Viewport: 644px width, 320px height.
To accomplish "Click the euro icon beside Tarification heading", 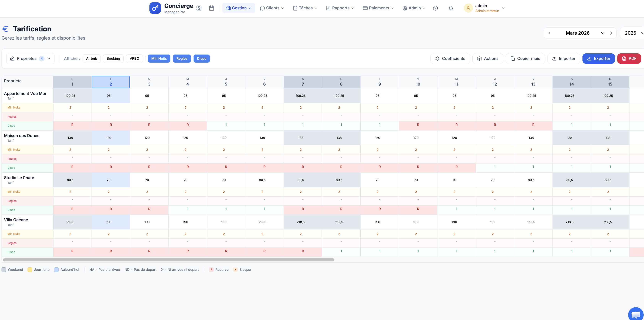I will click(6, 29).
